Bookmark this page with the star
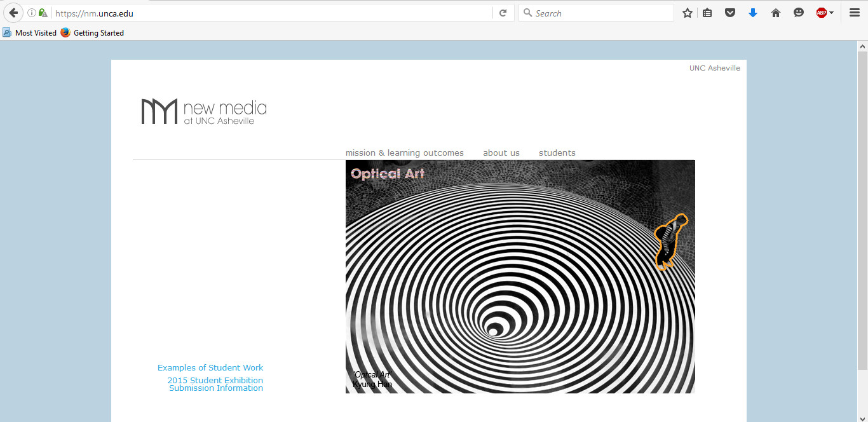Image resolution: width=868 pixels, height=422 pixels. pos(687,13)
